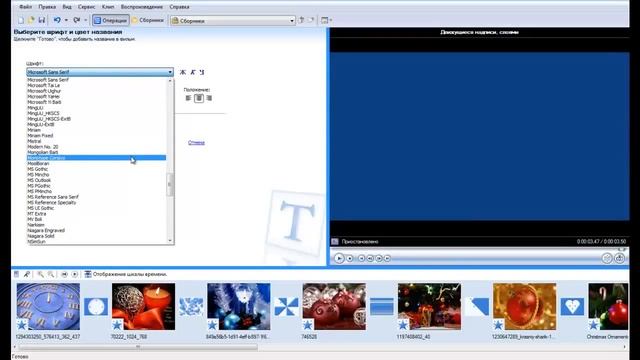The width and height of the screenshot is (640, 360).
Task: Open the Вид menu
Action: click(x=67, y=7)
